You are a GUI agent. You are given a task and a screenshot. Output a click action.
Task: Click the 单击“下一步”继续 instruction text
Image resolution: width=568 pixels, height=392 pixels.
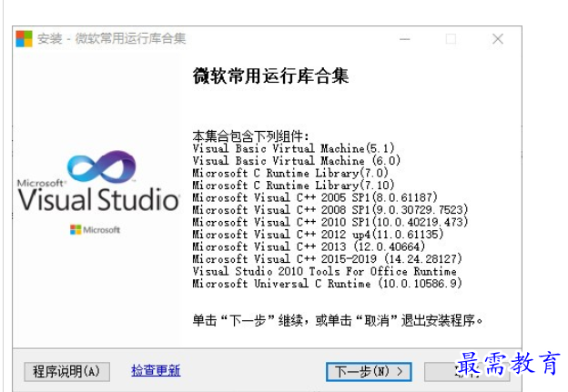[x=338, y=321]
